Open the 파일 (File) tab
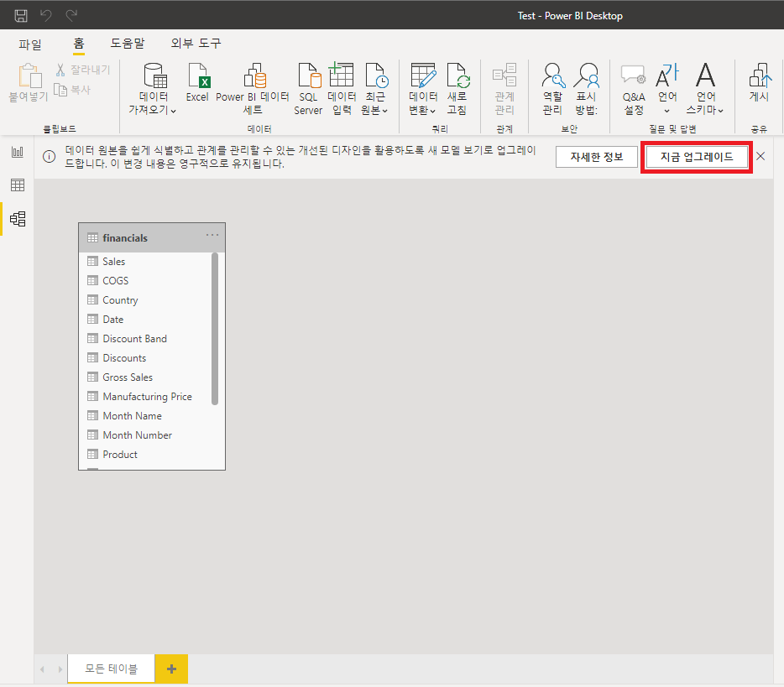 pyautogui.click(x=30, y=44)
